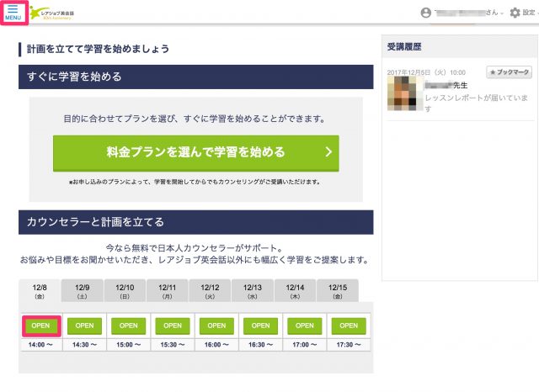Select the 12/12 (火) date tab
The image size is (539, 392).
210,291
